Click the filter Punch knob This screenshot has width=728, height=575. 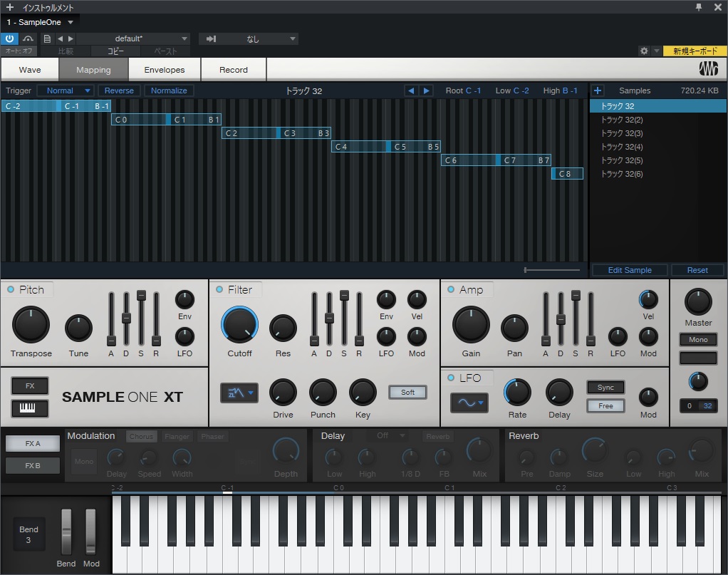point(323,392)
